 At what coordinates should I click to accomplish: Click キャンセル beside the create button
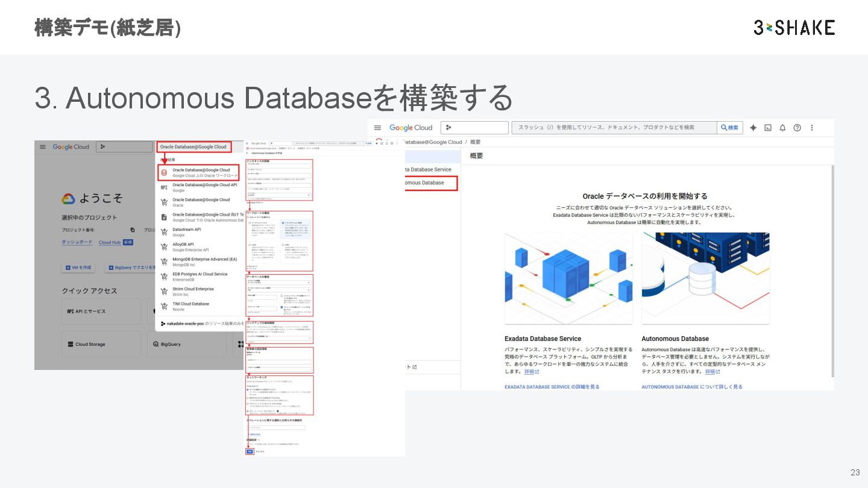(260, 451)
